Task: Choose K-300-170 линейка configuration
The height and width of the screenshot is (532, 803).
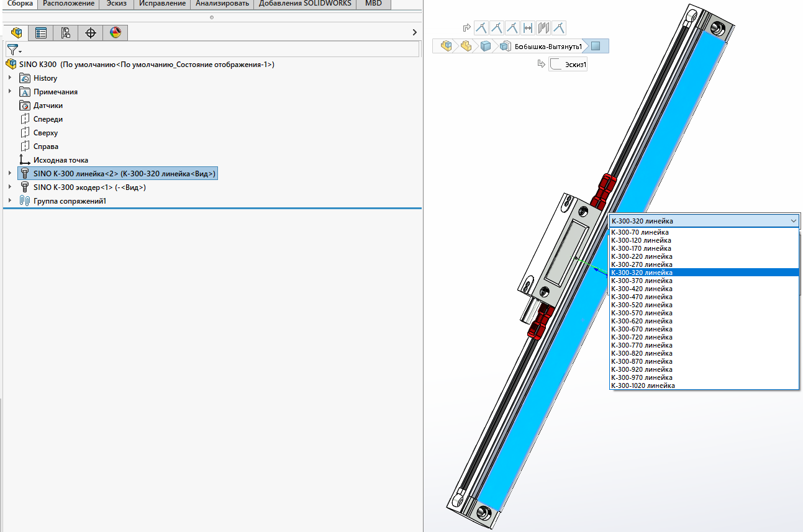Action: point(704,248)
